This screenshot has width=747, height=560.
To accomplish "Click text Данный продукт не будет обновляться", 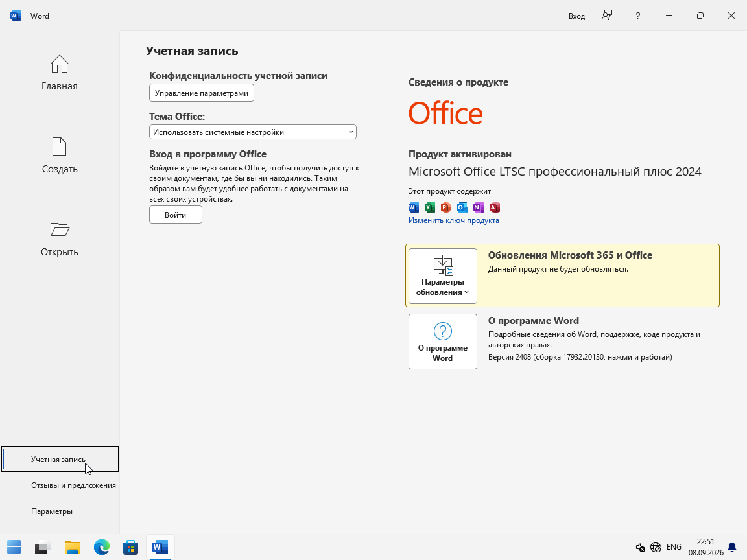I will [x=558, y=268].
